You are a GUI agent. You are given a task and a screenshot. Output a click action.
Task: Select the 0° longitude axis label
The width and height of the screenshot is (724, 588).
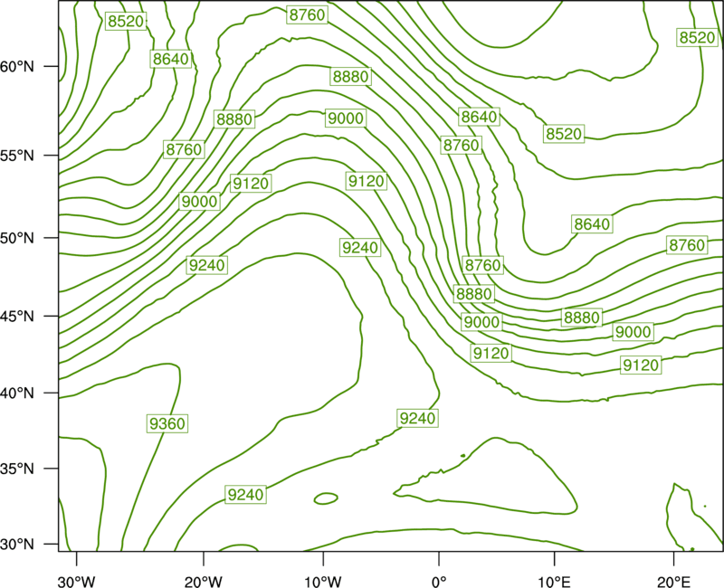click(439, 582)
